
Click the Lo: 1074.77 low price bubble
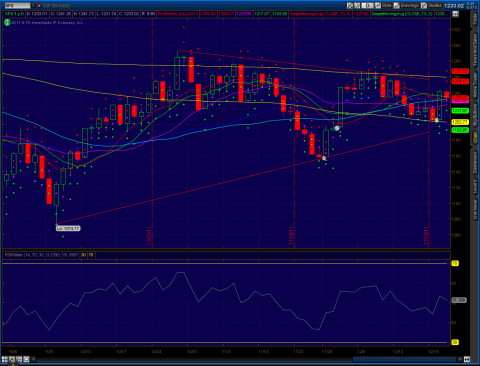pos(68,228)
